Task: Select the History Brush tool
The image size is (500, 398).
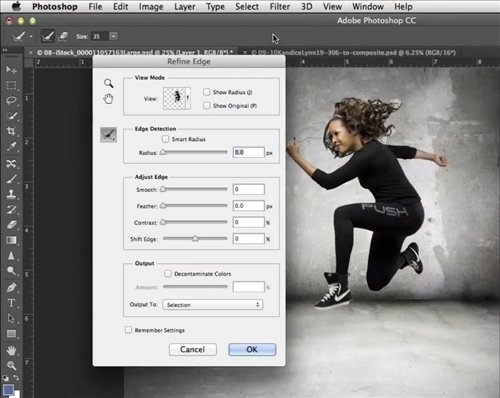Action: pyautogui.click(x=11, y=209)
